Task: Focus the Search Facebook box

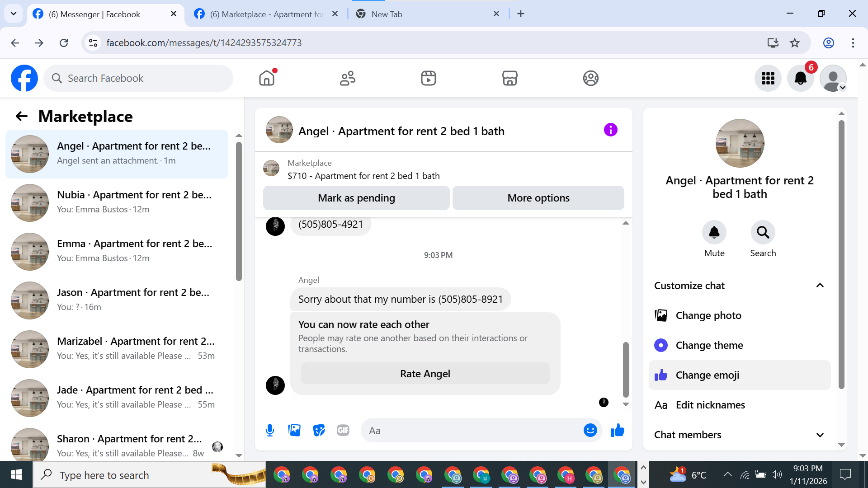Action: 138,78
